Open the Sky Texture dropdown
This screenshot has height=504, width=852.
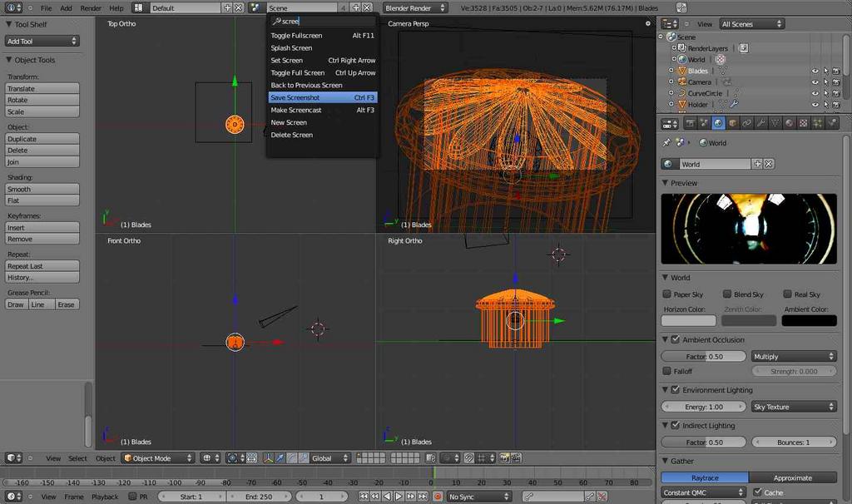794,406
